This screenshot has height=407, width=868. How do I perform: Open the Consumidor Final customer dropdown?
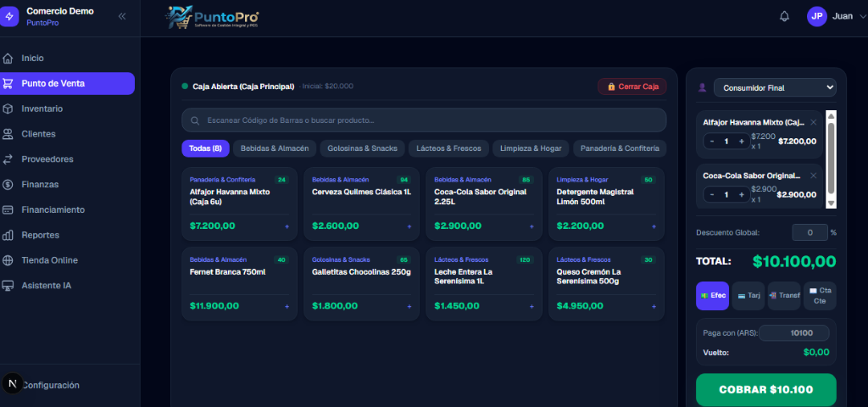click(x=775, y=87)
